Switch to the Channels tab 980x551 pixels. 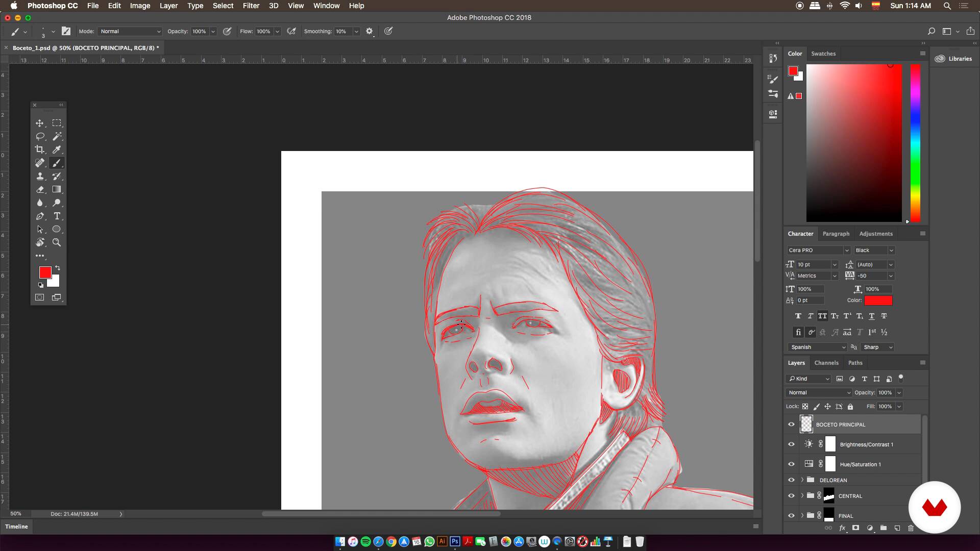[x=826, y=363]
